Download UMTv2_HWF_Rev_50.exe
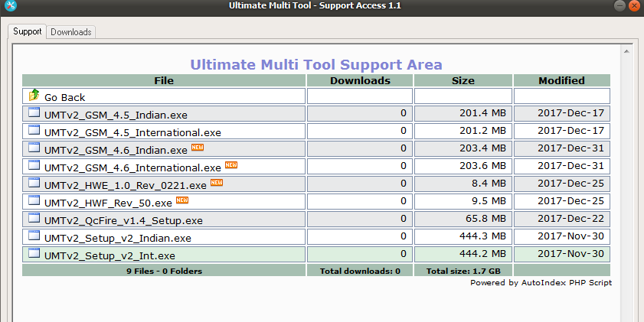 [108, 203]
